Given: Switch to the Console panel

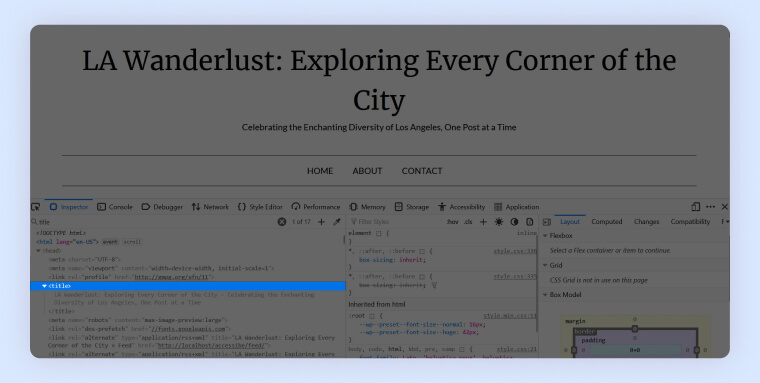Looking at the screenshot, I should point(115,207).
